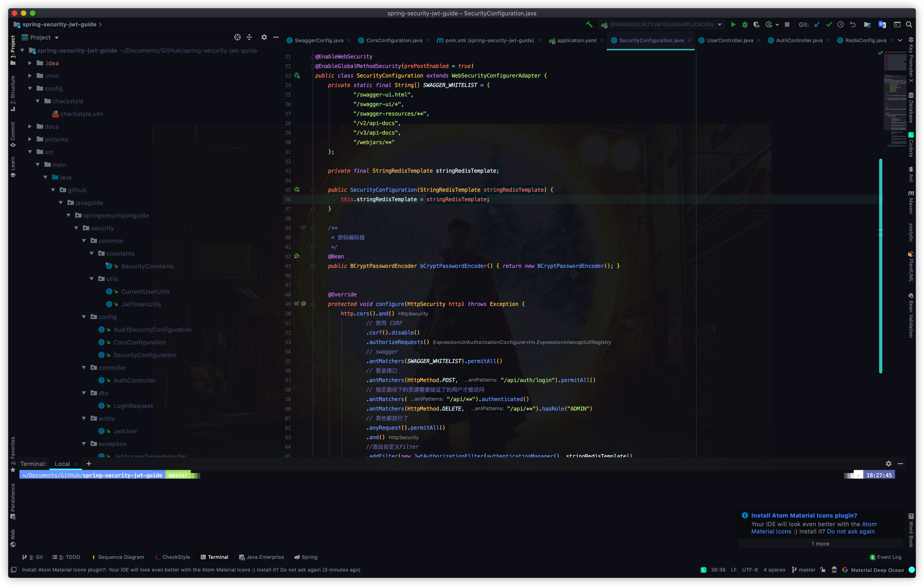Click the 'Do not ask again' link
The width and height of the screenshot is (924, 586).
[851, 531]
